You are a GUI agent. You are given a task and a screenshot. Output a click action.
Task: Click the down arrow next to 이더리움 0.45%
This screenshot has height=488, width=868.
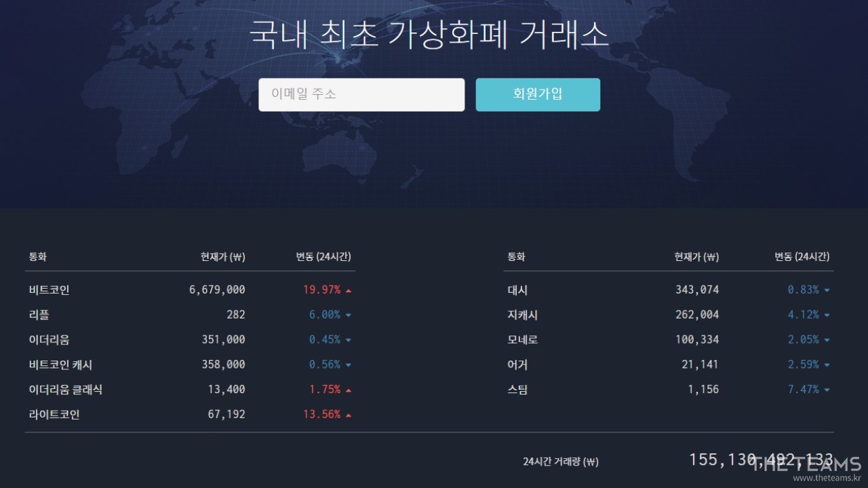349,340
